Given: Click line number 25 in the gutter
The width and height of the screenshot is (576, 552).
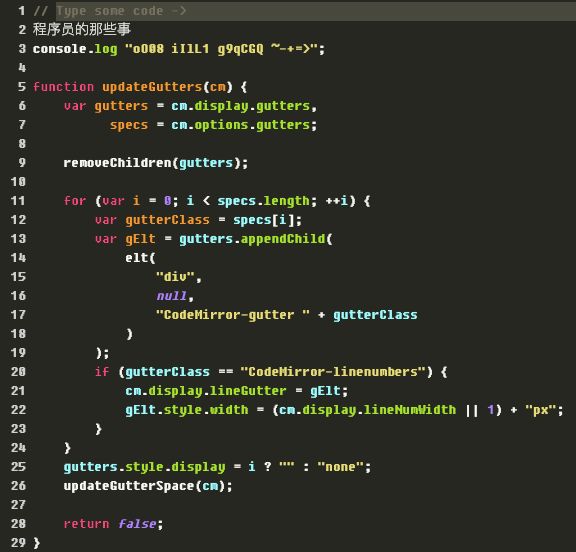Looking at the screenshot, I should pyautogui.click(x=18, y=467).
